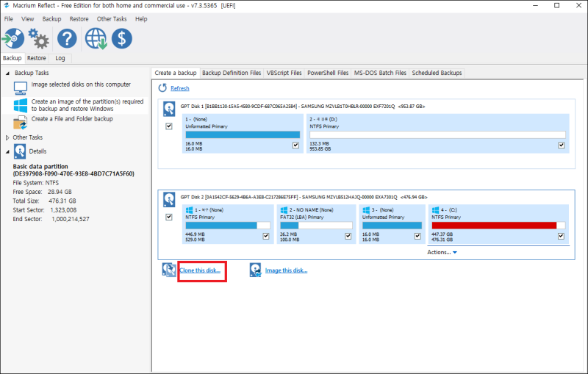Screen dimensions: 588x374
Task: Click the GPT Disk 1 drive icon
Action: tap(169, 109)
